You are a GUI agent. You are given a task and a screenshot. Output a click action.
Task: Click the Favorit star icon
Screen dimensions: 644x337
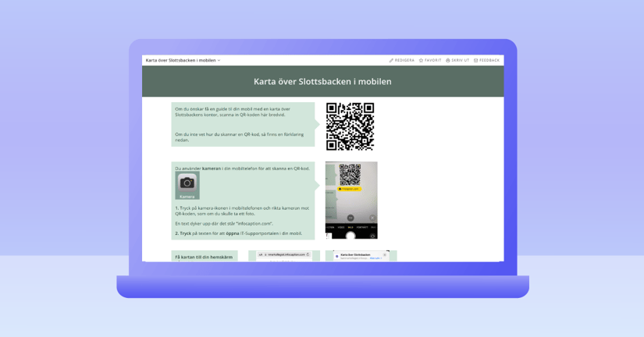tap(421, 60)
